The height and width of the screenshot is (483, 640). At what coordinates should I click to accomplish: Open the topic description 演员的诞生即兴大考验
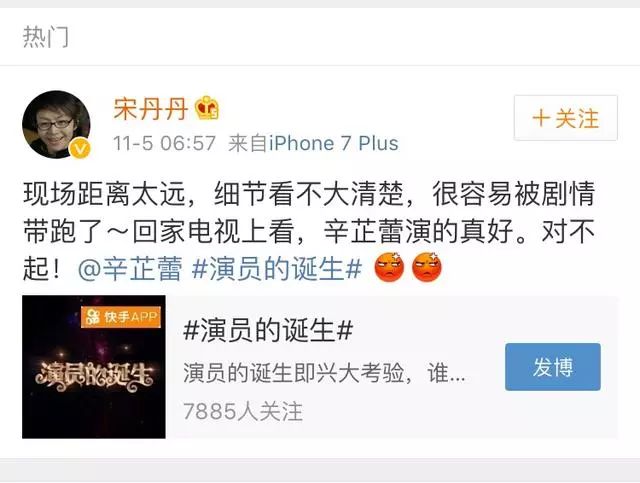pyautogui.click(x=324, y=373)
